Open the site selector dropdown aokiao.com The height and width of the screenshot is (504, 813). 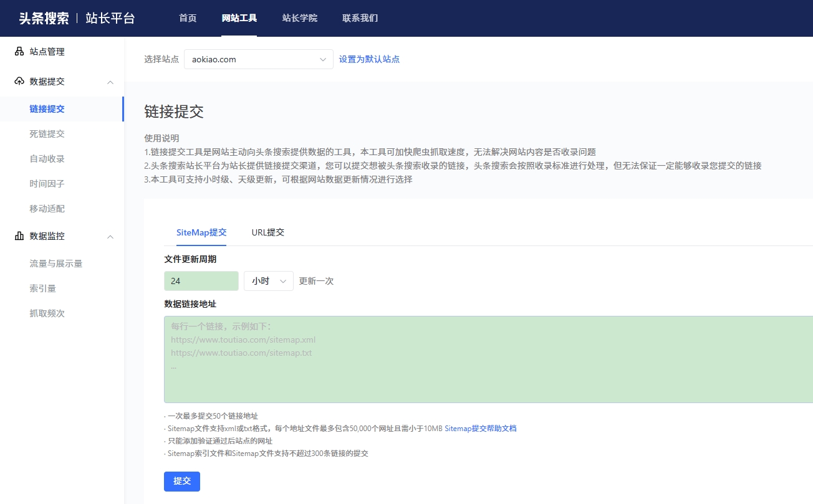coord(258,60)
